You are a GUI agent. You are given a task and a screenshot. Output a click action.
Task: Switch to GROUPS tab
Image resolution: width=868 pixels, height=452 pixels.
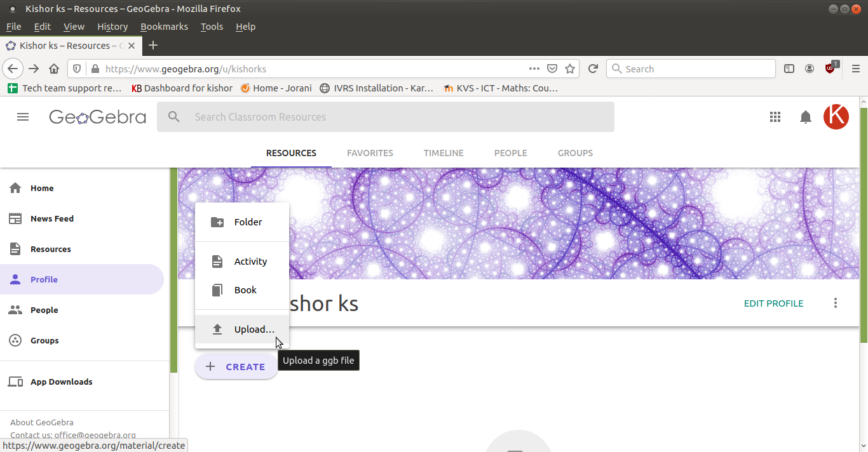pyautogui.click(x=575, y=153)
